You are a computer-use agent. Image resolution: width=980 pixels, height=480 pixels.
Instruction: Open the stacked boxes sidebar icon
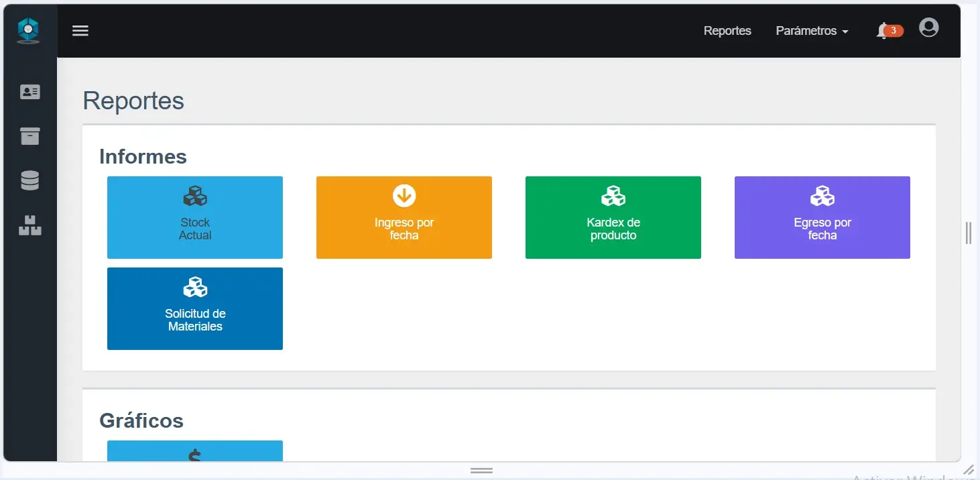click(x=30, y=225)
